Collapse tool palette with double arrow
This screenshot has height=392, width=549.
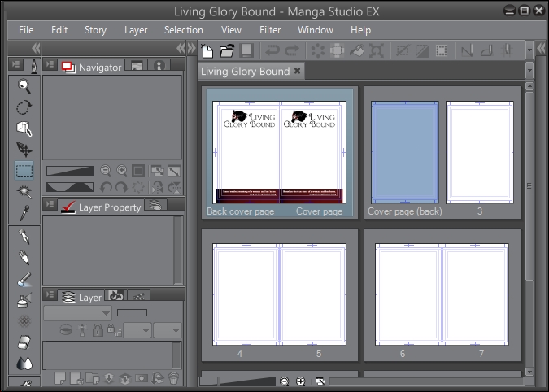[x=36, y=48]
